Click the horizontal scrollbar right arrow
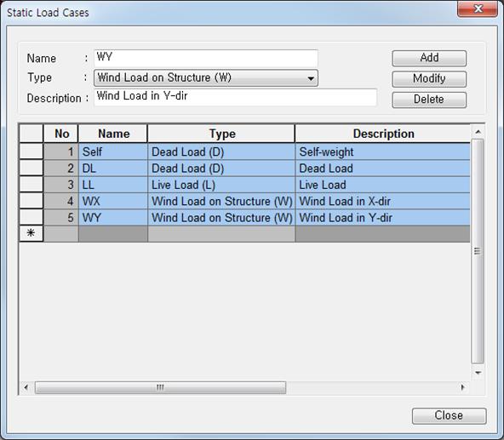 pos(463,387)
